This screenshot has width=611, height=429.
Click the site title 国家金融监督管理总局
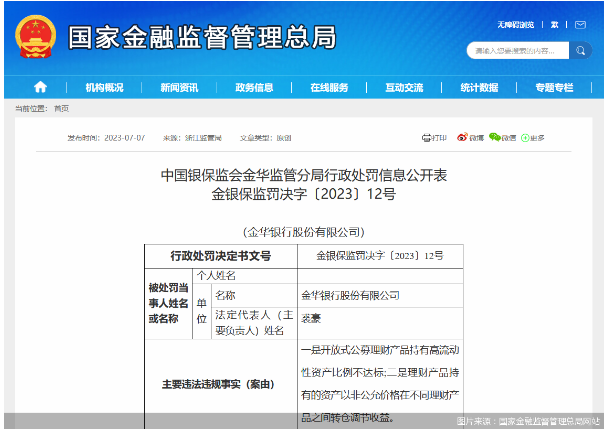point(202,37)
